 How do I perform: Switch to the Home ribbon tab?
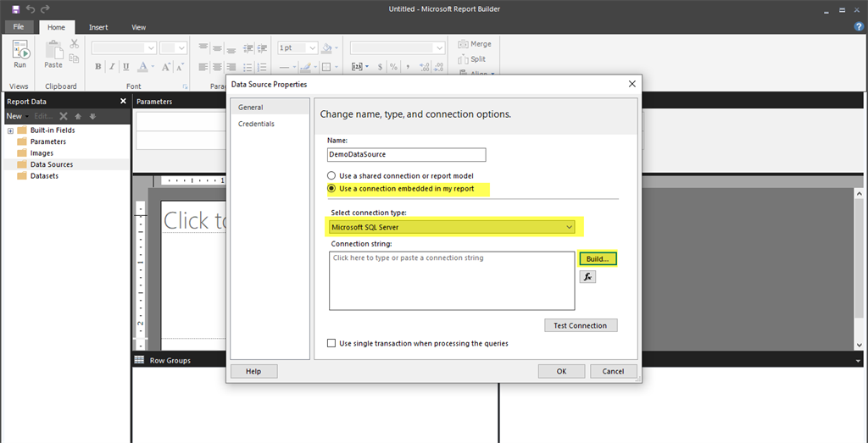(56, 27)
